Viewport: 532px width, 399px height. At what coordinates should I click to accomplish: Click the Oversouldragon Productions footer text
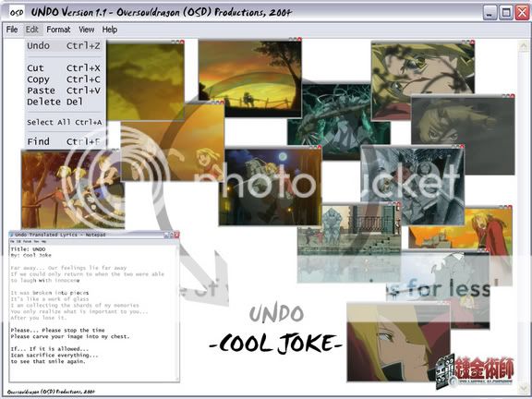[51, 392]
